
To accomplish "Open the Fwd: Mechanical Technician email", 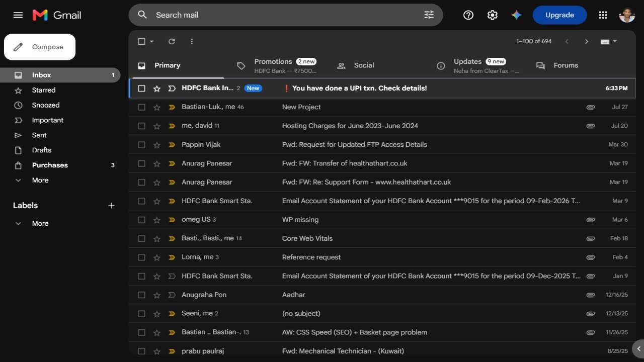I will 382,351.
